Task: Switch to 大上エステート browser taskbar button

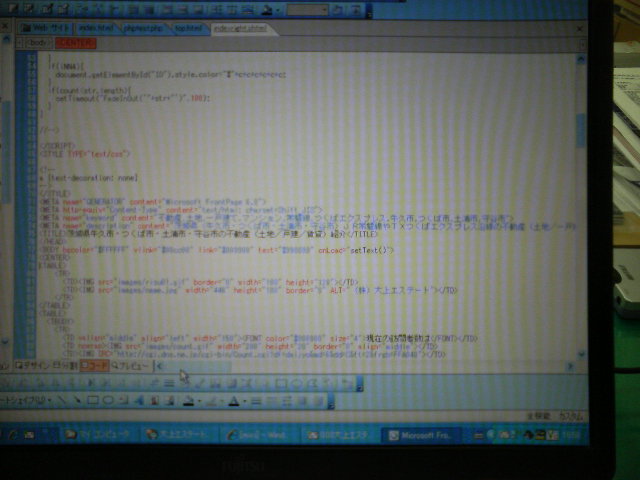Action: (178, 435)
